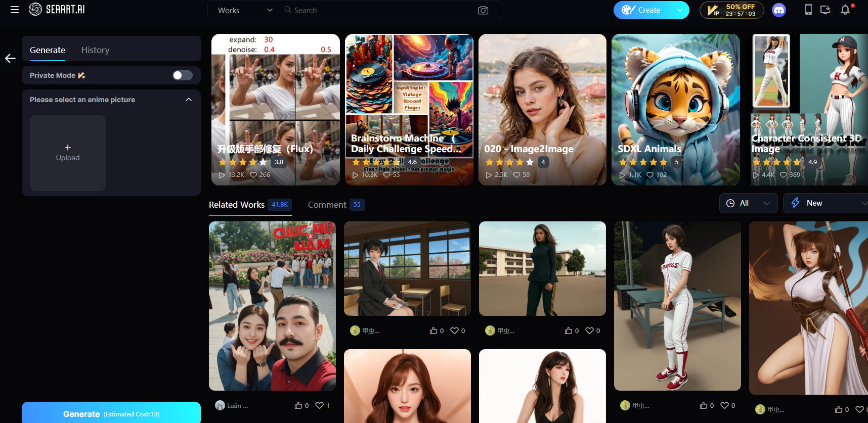Open the Create button dropdown arrow
This screenshot has height=423, width=868.
point(680,10)
